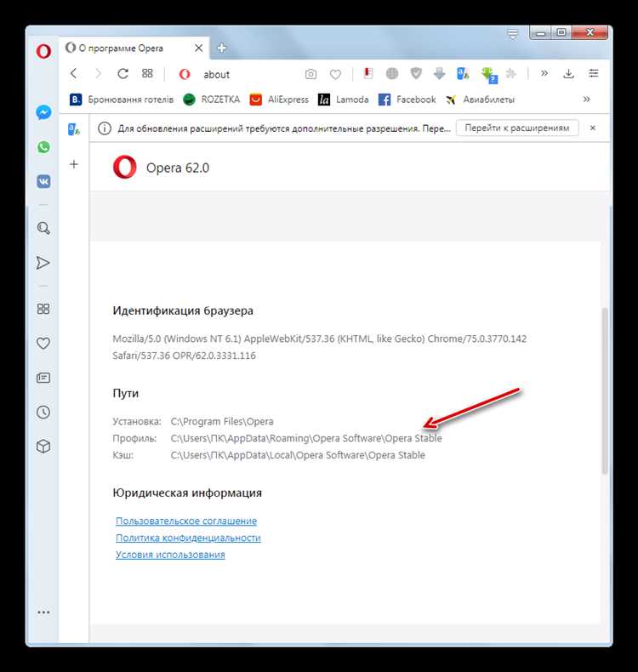This screenshot has width=638, height=672.
Task: Open Условия использования link
Action: [x=170, y=554]
